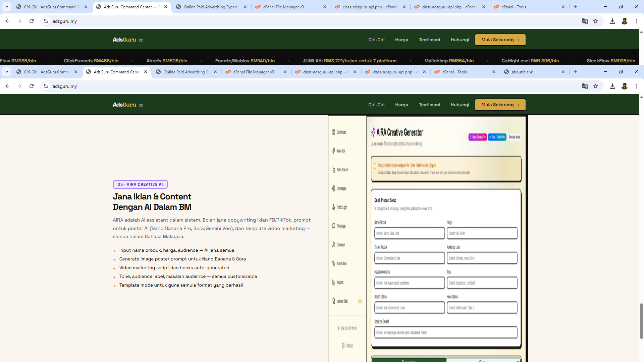Open tab search dropdown in front browser window

click(7, 72)
